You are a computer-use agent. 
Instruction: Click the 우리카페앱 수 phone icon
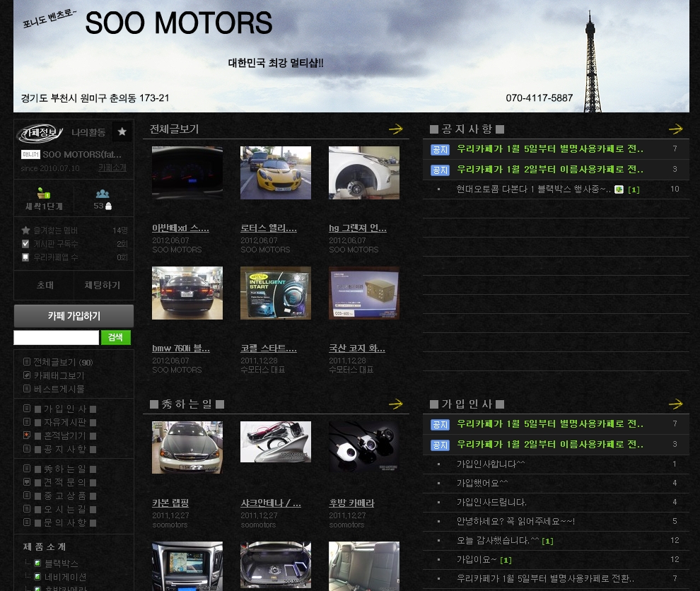pos(26,257)
